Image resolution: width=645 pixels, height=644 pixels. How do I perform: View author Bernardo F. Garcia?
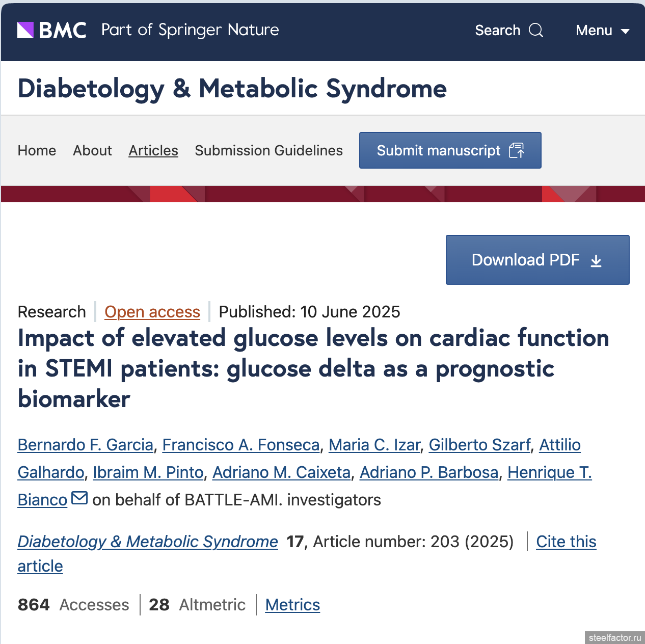86,445
